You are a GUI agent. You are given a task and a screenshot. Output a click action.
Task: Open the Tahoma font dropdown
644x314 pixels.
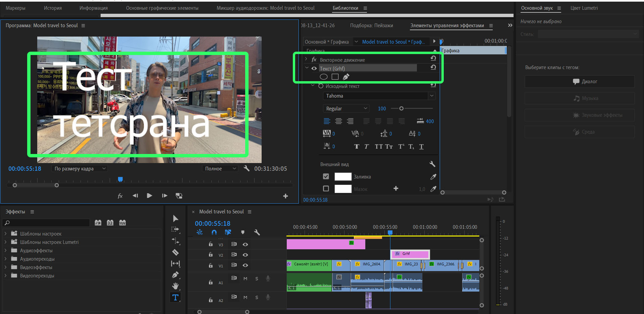pos(379,96)
